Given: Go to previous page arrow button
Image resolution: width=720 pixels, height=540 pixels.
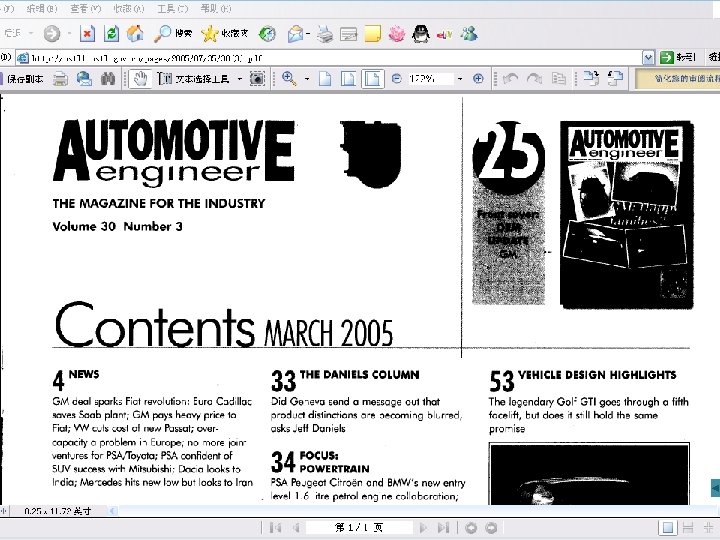Looking at the screenshot, I should coord(297,528).
